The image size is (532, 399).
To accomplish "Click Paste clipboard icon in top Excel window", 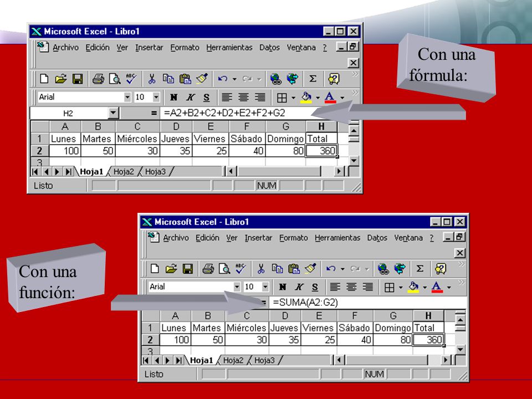I will (x=185, y=79).
